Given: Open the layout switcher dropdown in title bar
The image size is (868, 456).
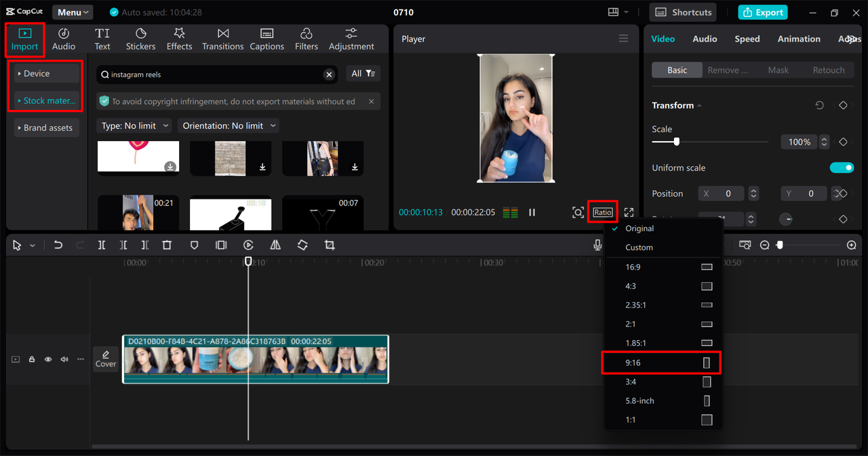Looking at the screenshot, I should click(x=618, y=12).
